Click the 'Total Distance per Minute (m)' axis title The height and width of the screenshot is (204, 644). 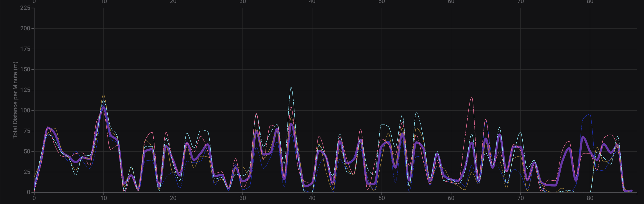tap(15, 100)
